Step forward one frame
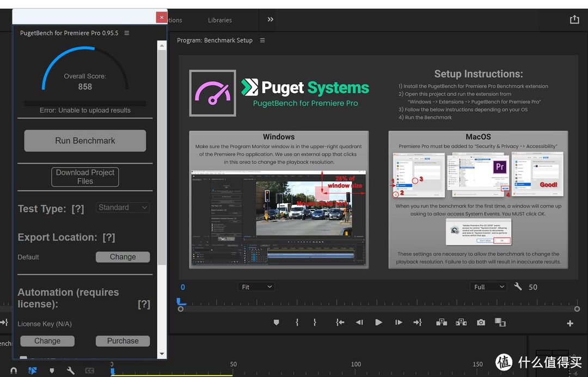The width and height of the screenshot is (588, 377). point(399,322)
